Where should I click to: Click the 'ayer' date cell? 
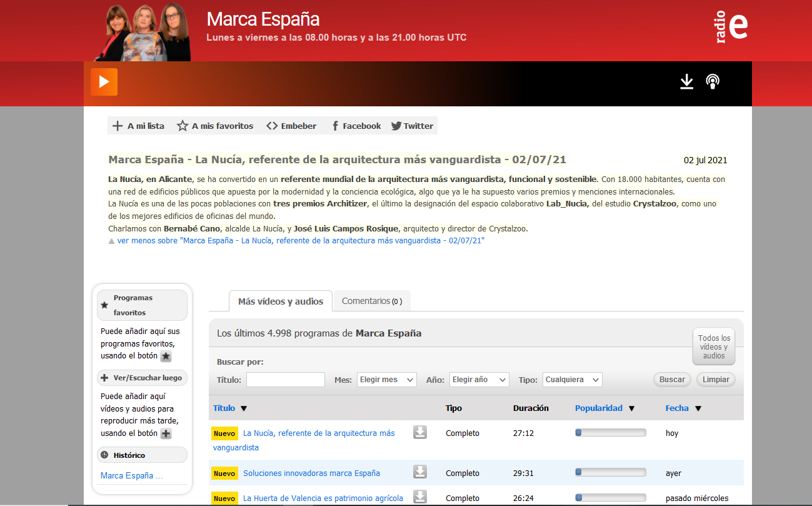point(673,473)
